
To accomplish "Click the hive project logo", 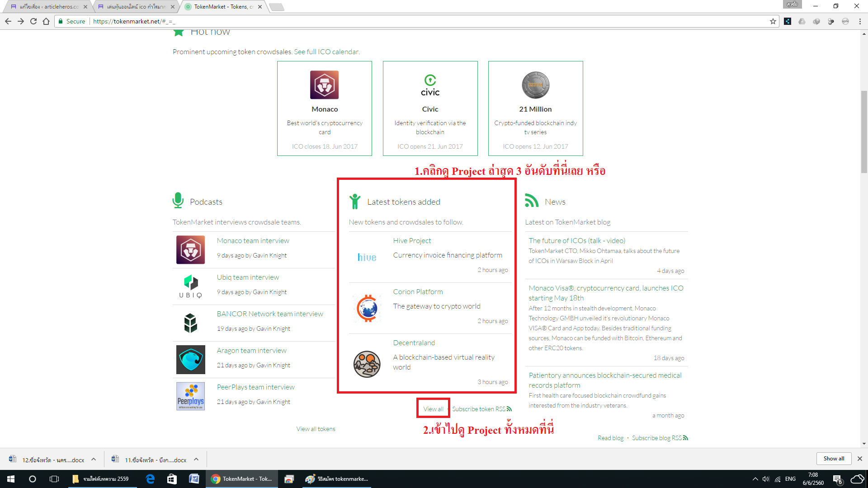I will click(367, 257).
